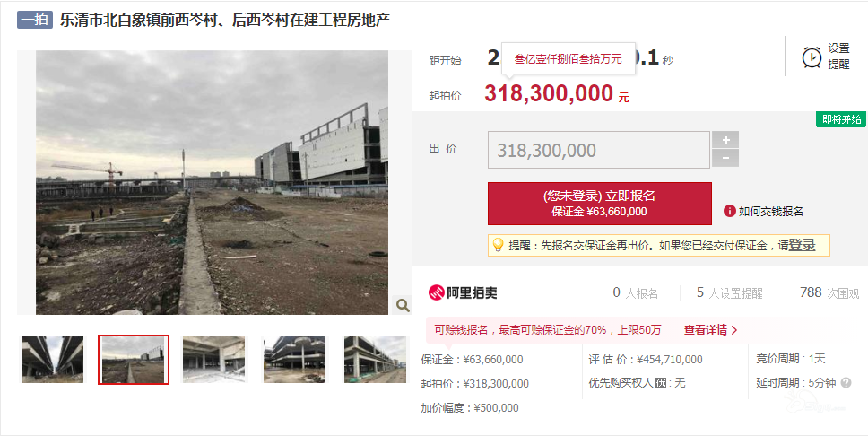
Task: Click the info icon beside 如何交钱报名
Action: (x=729, y=211)
